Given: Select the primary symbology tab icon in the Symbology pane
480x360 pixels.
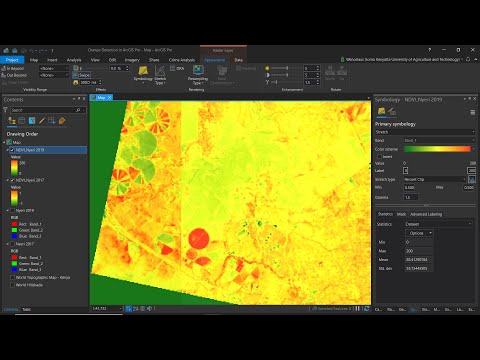Looking at the screenshot, I should [x=382, y=111].
